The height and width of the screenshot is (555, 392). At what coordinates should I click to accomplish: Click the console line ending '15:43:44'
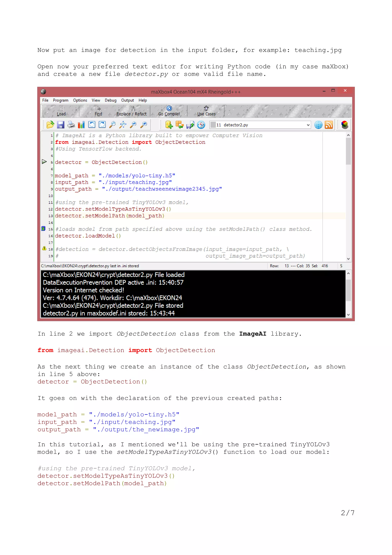[x=109, y=313]
